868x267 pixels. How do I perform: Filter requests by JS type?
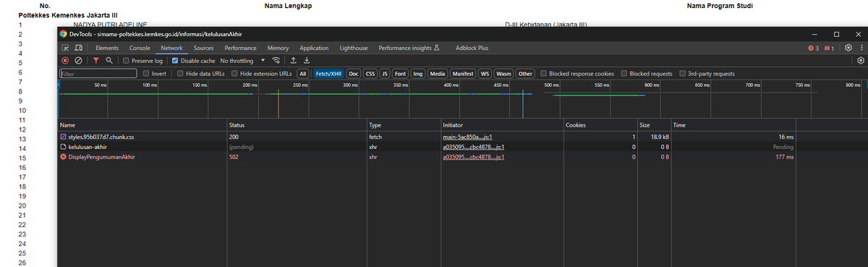click(385, 74)
